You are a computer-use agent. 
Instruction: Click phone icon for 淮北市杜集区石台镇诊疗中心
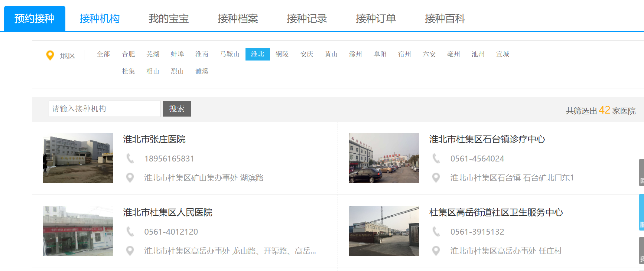[x=436, y=159]
